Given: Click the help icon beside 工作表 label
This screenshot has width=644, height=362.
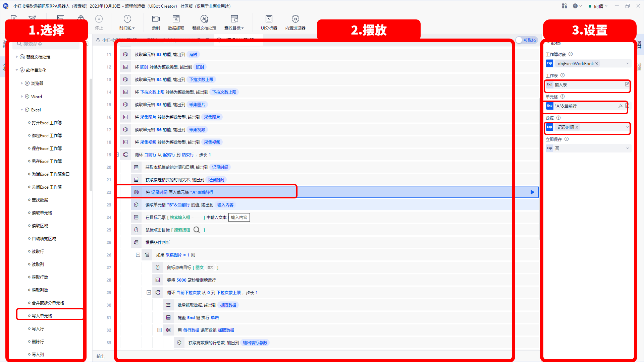Looking at the screenshot, I should click(562, 75).
